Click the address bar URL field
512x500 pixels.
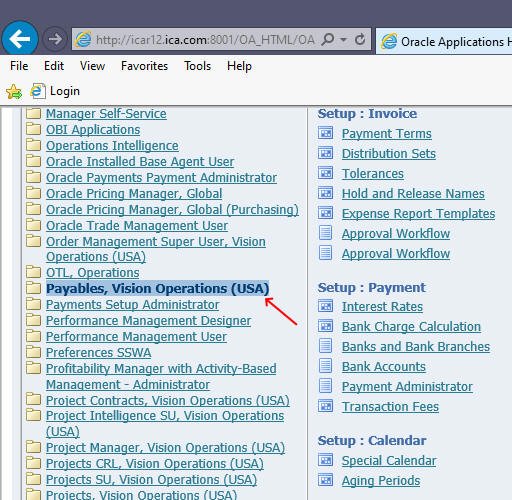point(205,40)
